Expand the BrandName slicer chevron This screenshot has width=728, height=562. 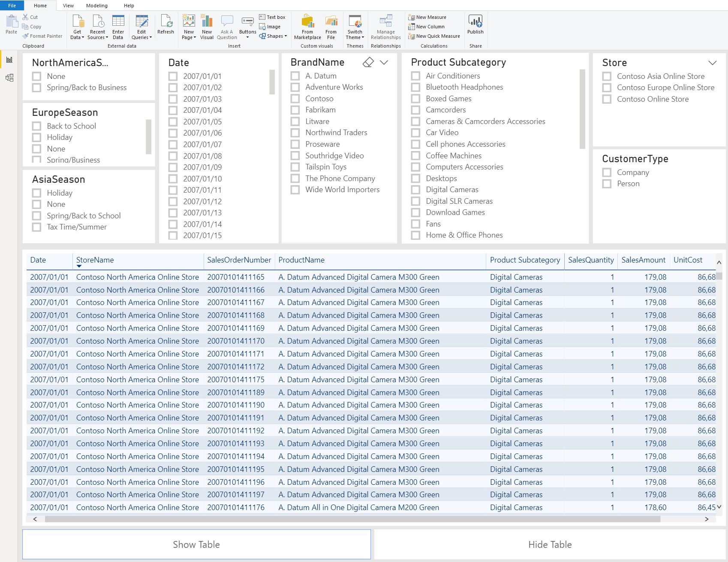384,62
